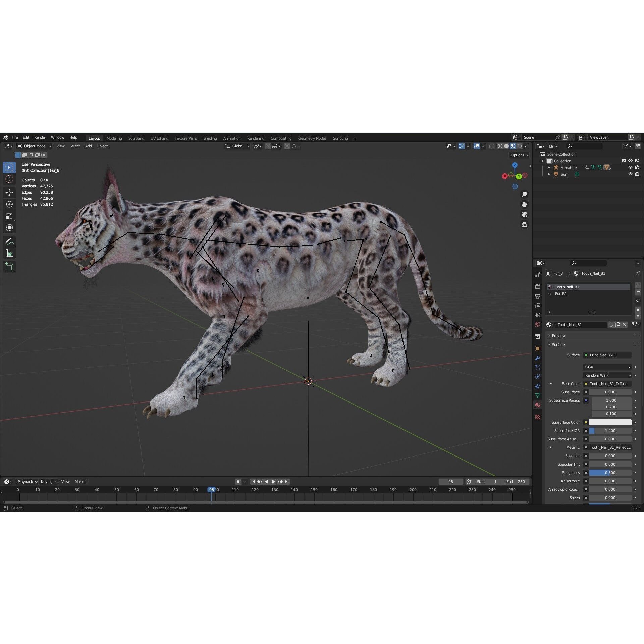Viewport: 644px width, 644px height.
Task: Toggle visibility of the Armature in the outliner
Action: pos(631,167)
